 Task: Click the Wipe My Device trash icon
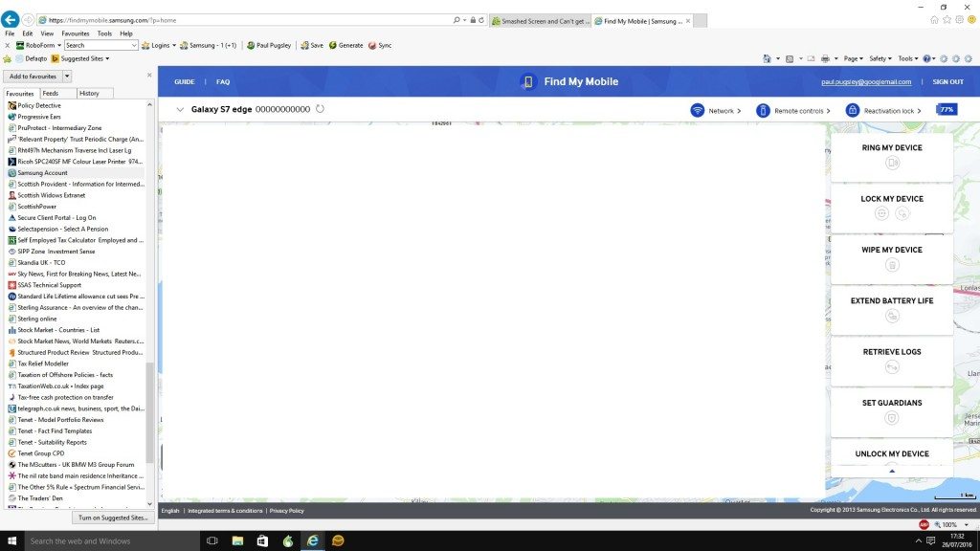pos(892,265)
